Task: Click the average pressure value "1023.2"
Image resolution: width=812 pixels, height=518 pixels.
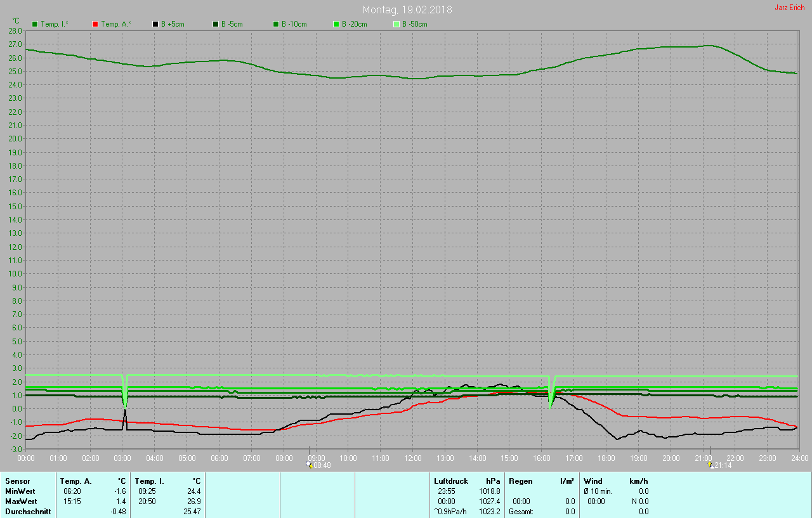Action: 490,512
